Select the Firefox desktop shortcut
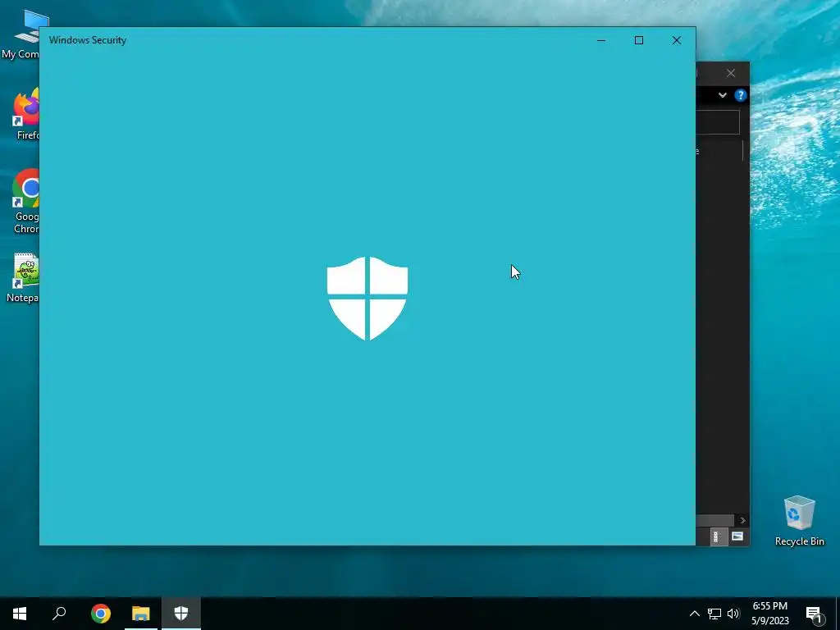840x630 pixels. [x=25, y=114]
